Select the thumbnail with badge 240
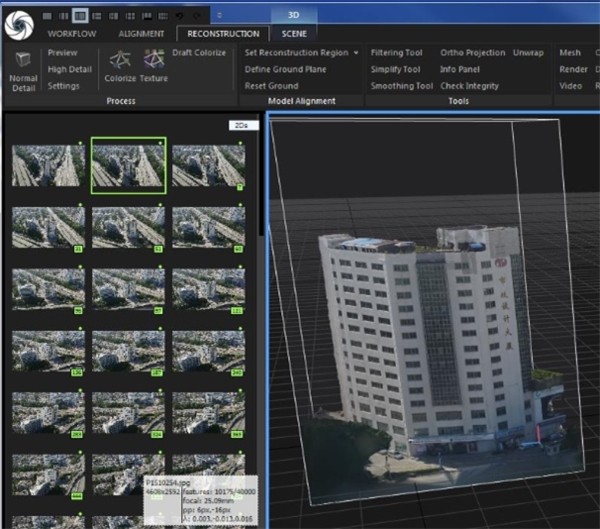 tap(209, 351)
